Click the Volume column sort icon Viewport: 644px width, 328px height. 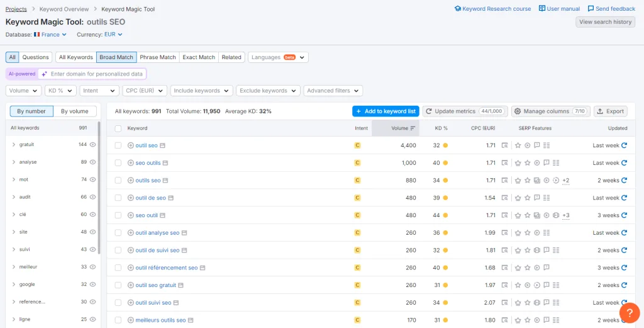[413, 128]
